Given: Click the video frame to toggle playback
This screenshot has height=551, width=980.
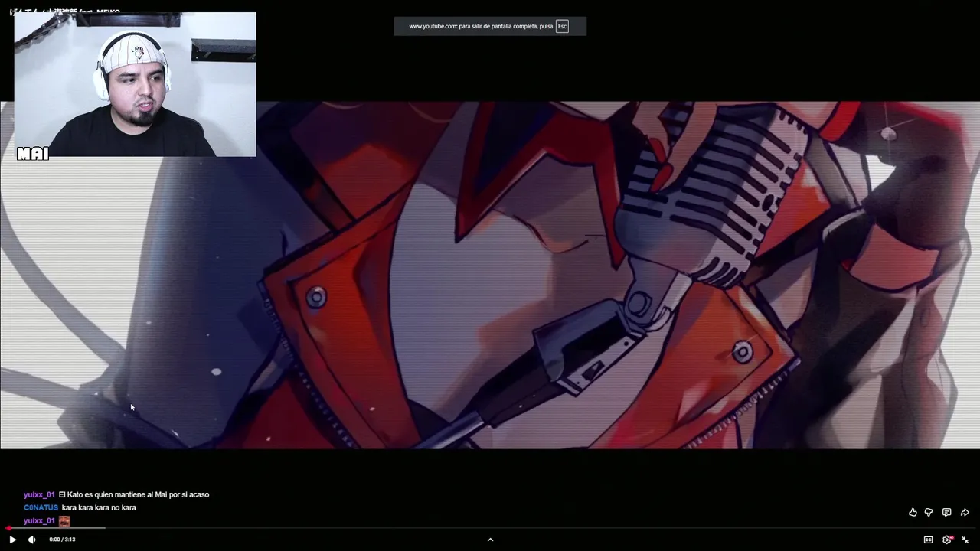Looking at the screenshot, I should (x=490, y=275).
